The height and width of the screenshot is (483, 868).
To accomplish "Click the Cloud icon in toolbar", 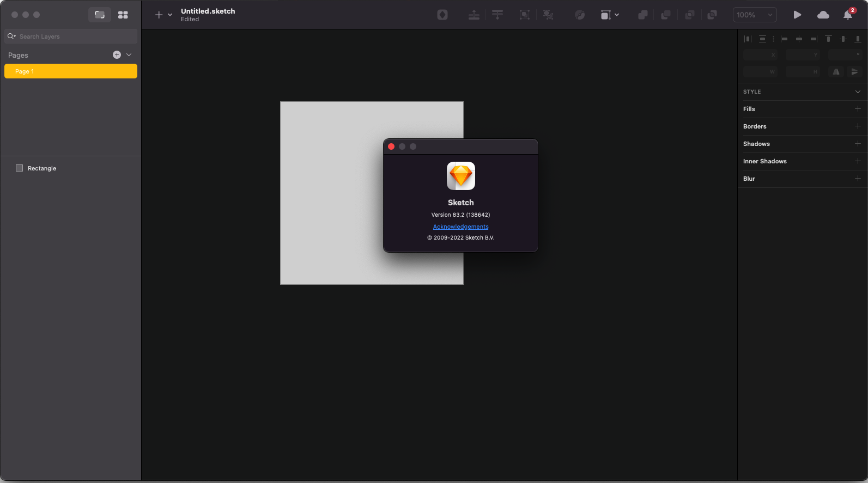I will pos(823,15).
